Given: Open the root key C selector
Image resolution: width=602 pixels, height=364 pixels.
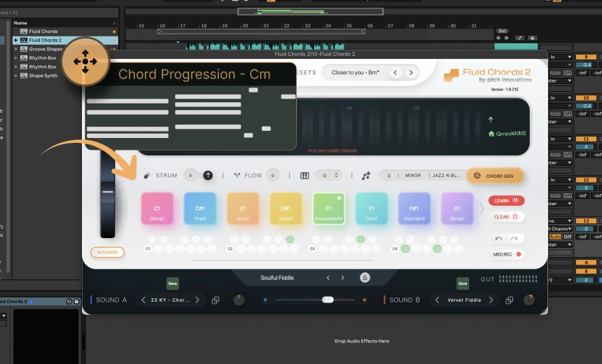Looking at the screenshot, I should pos(389,176).
